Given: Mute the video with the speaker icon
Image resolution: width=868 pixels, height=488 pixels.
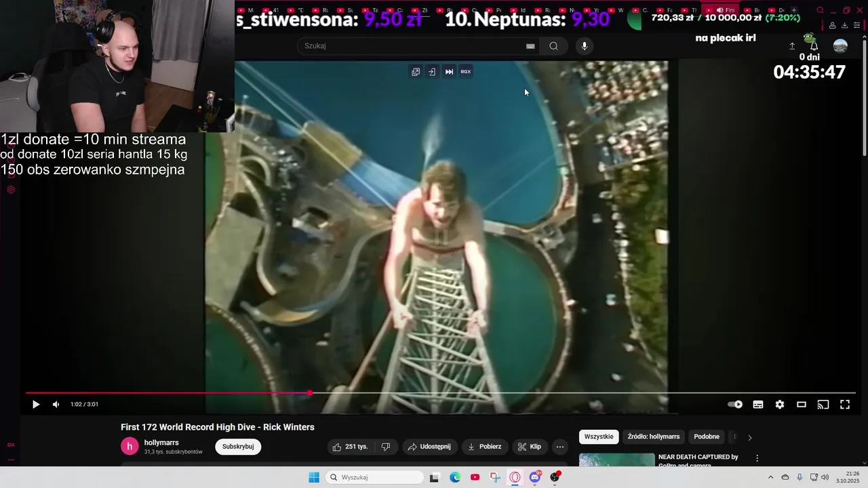Looking at the screenshot, I should click(x=56, y=405).
